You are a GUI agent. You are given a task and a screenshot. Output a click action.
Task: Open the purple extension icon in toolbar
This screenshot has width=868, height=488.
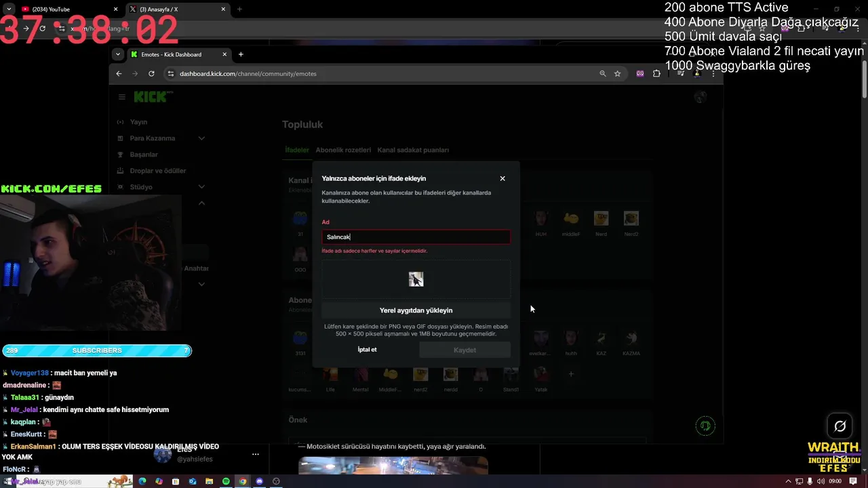coord(639,73)
